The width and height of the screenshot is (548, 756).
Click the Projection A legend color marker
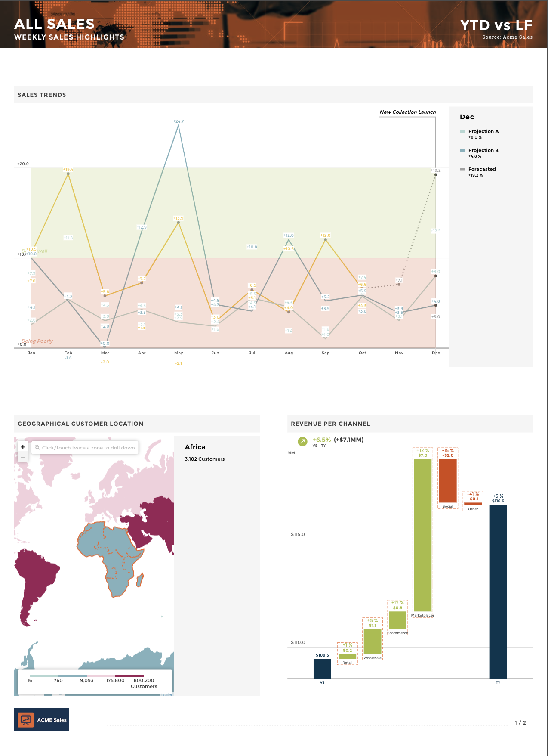point(462,131)
